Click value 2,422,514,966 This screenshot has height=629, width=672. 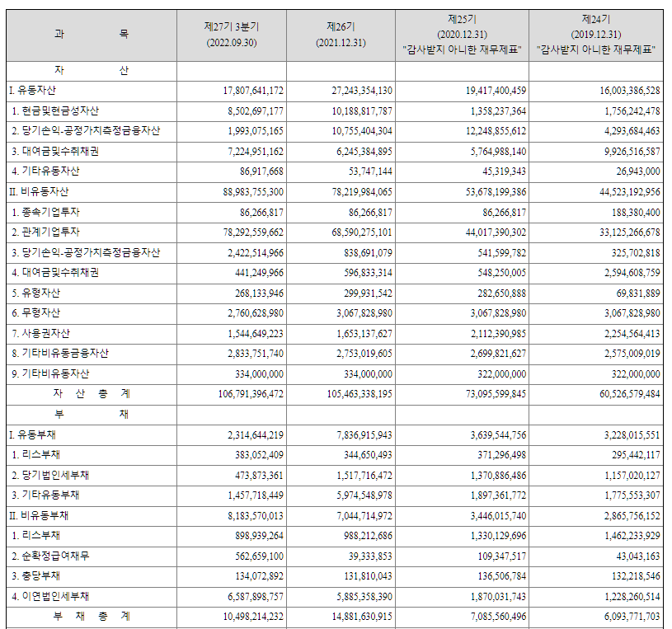point(256,253)
